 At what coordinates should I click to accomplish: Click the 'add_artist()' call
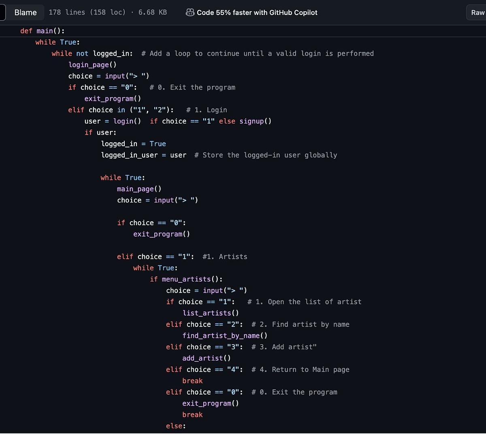coord(207,358)
